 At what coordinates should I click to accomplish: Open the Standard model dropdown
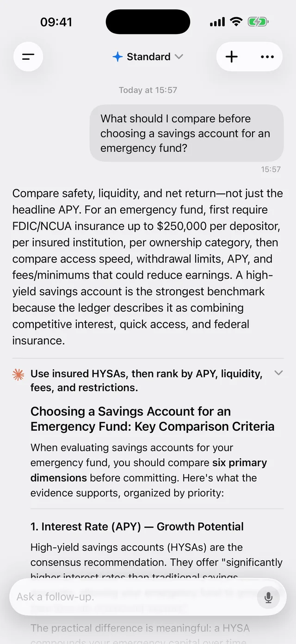148,57
